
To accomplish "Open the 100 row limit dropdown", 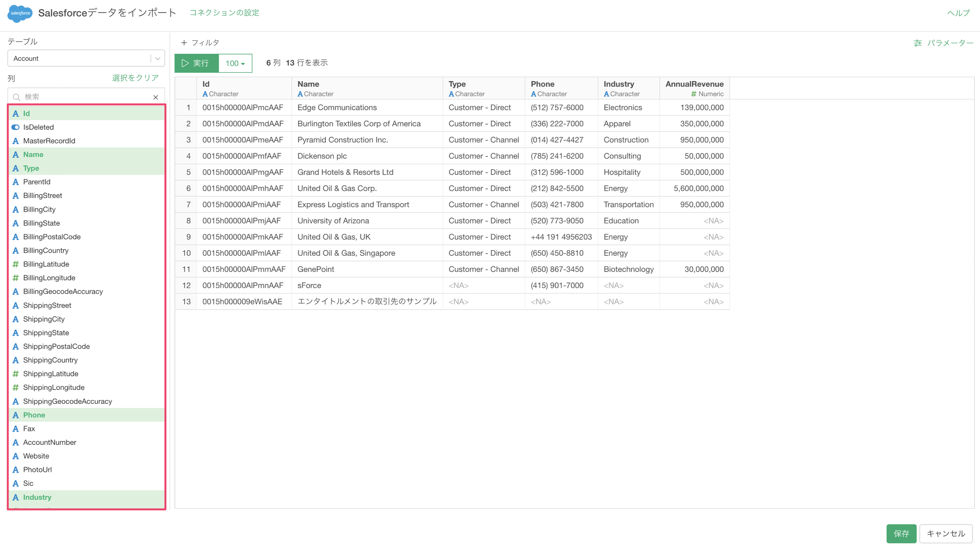I will (x=235, y=63).
